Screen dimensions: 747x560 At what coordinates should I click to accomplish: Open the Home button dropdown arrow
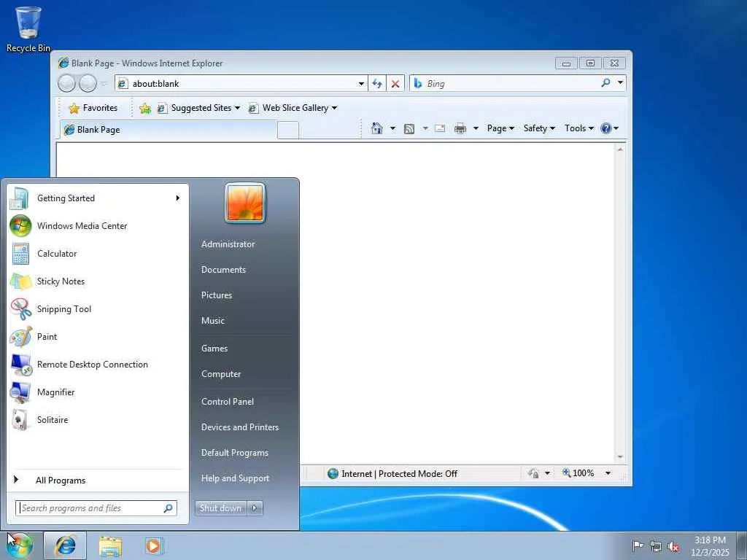[x=392, y=128]
